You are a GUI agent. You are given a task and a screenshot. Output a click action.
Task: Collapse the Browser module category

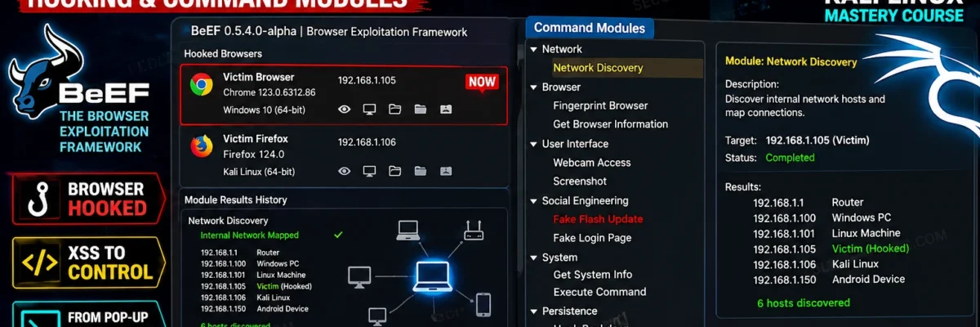[x=534, y=87]
